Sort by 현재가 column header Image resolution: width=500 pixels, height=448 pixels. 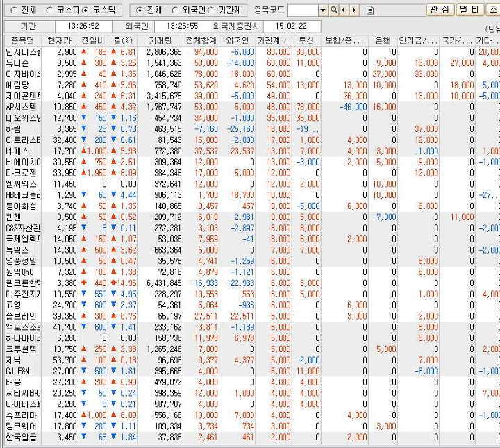pos(60,40)
